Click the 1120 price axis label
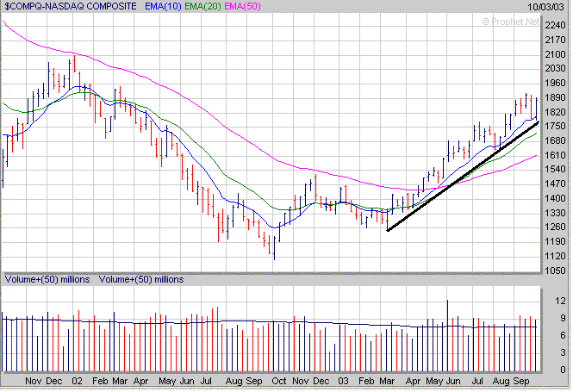 [x=555, y=256]
